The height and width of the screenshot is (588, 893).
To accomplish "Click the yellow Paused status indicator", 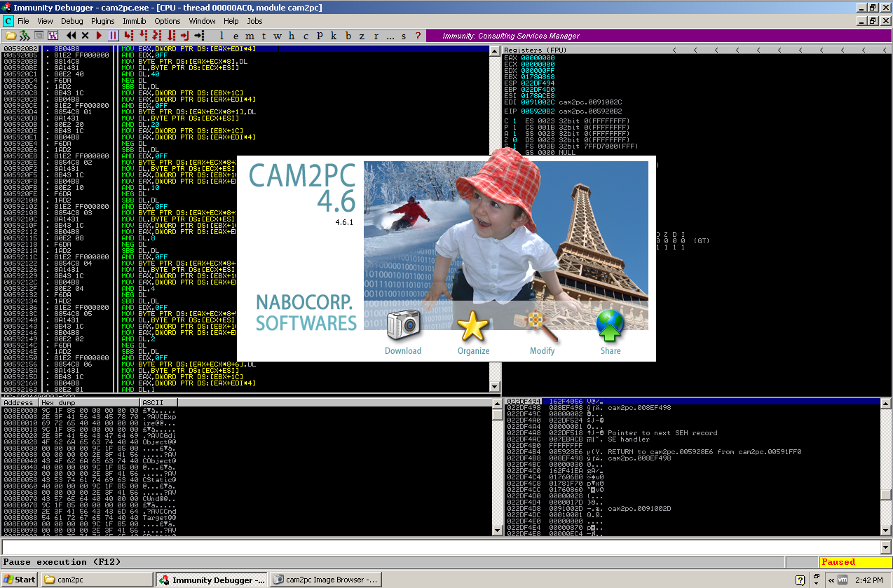I will (x=854, y=562).
